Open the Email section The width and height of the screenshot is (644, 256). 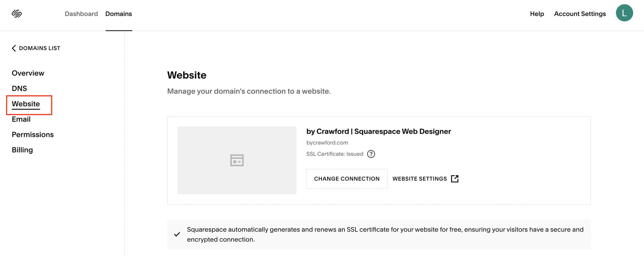pyautogui.click(x=21, y=119)
